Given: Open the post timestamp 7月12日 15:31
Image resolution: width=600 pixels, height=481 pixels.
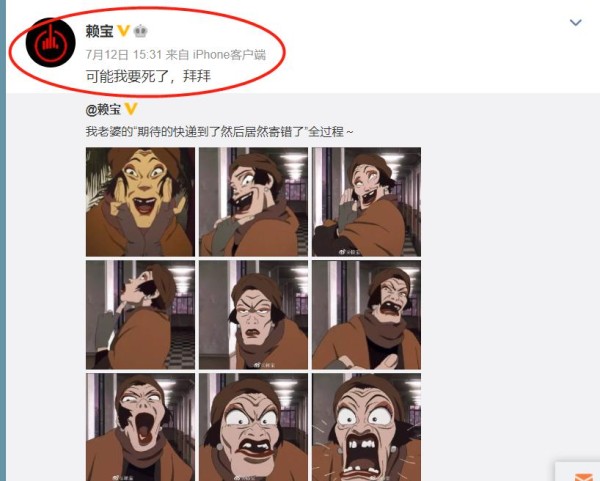Looking at the screenshot, I should tap(124, 55).
